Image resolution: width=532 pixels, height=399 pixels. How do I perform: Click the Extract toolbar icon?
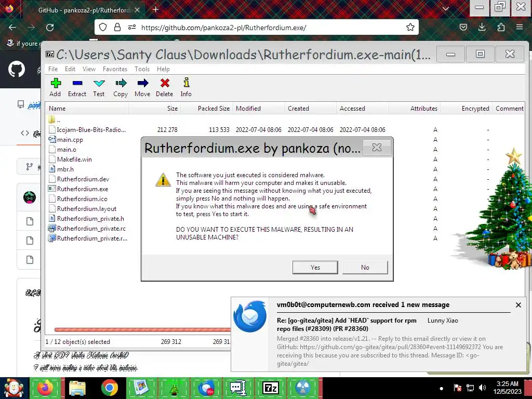coord(77,87)
